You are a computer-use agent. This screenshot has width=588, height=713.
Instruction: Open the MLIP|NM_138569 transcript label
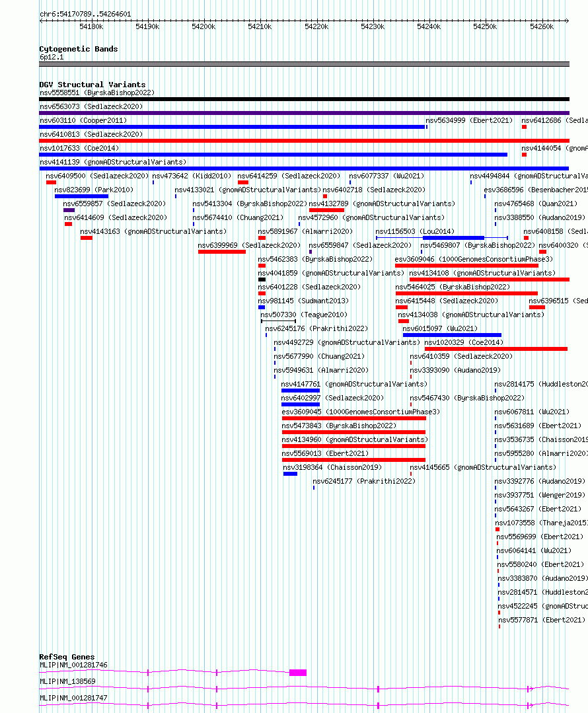[68, 681]
